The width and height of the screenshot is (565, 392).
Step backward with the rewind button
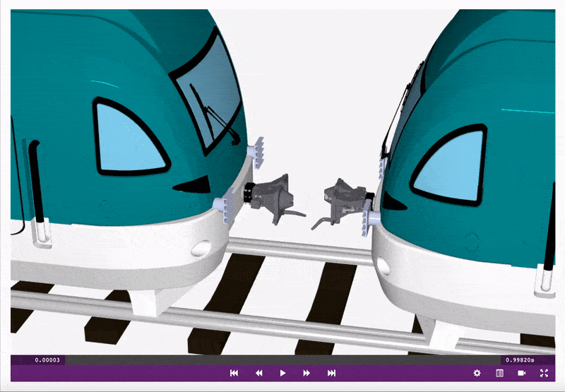258,373
